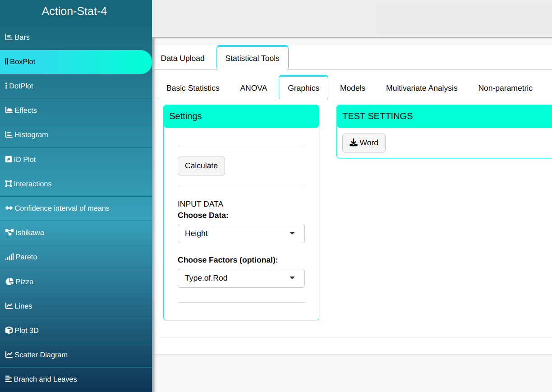
Task: Select Scatter Diagram in the sidebar
Action: [41, 355]
